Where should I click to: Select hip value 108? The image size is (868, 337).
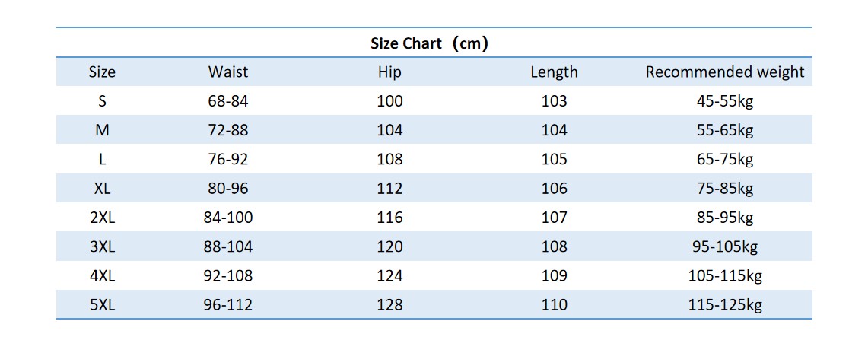pos(389,159)
